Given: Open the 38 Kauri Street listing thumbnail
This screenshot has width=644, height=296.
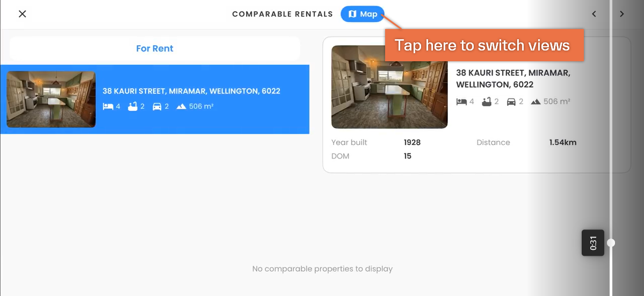Looking at the screenshot, I should [51, 99].
